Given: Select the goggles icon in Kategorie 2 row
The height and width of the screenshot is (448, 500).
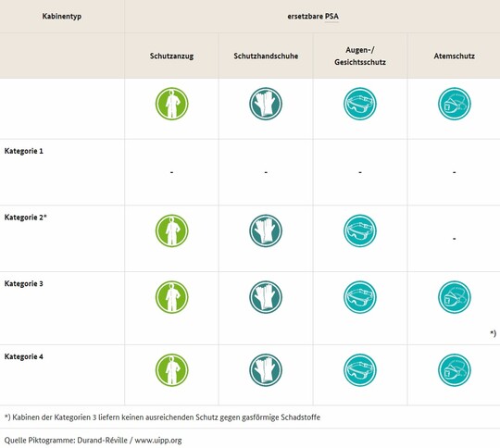Looking at the screenshot, I should 360,230.
